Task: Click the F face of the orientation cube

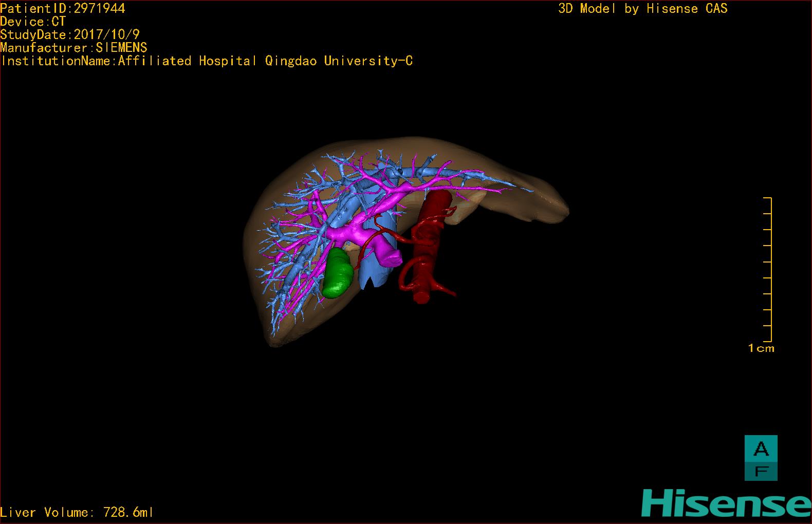Action: click(761, 471)
